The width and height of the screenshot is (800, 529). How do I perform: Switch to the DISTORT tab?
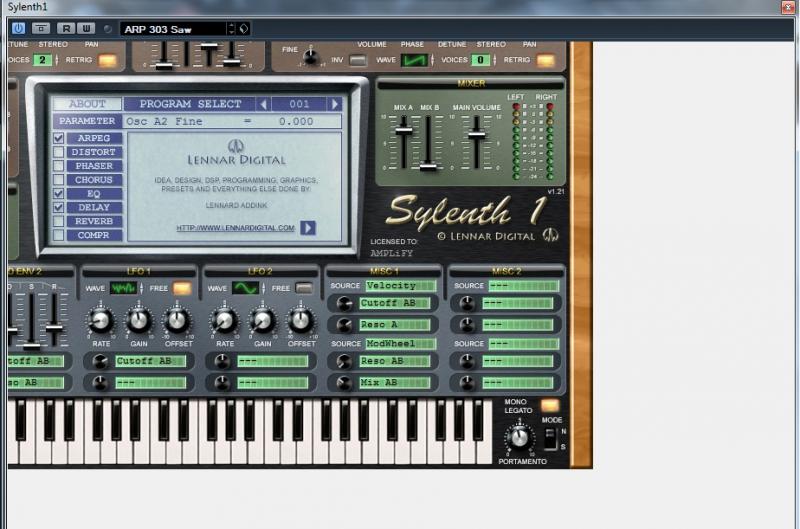tap(94, 152)
